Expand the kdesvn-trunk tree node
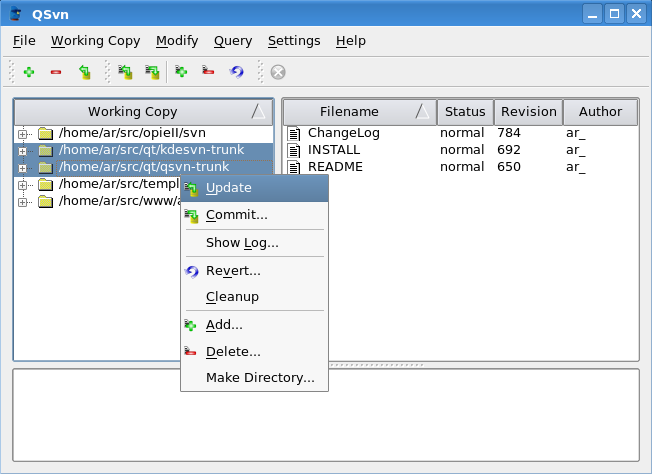The width and height of the screenshot is (652, 474). click(x=22, y=151)
